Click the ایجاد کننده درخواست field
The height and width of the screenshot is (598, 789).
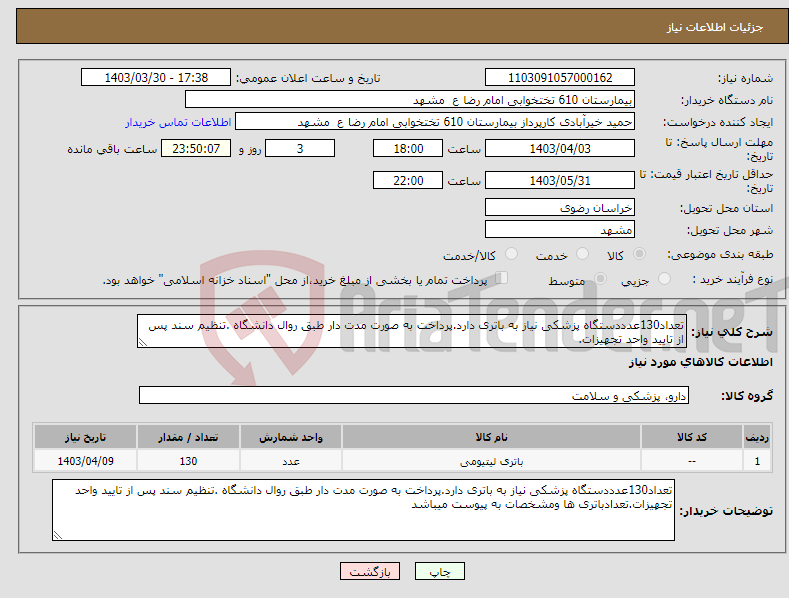coord(435,122)
